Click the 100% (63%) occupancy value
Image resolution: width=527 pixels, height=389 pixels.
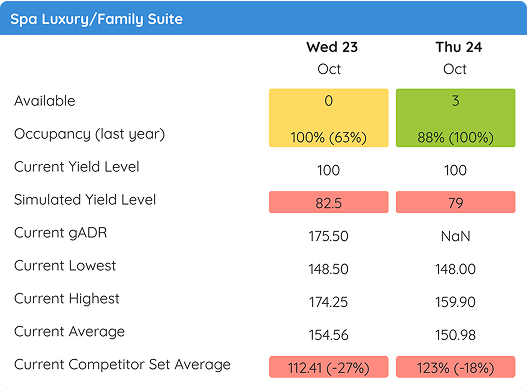(329, 138)
